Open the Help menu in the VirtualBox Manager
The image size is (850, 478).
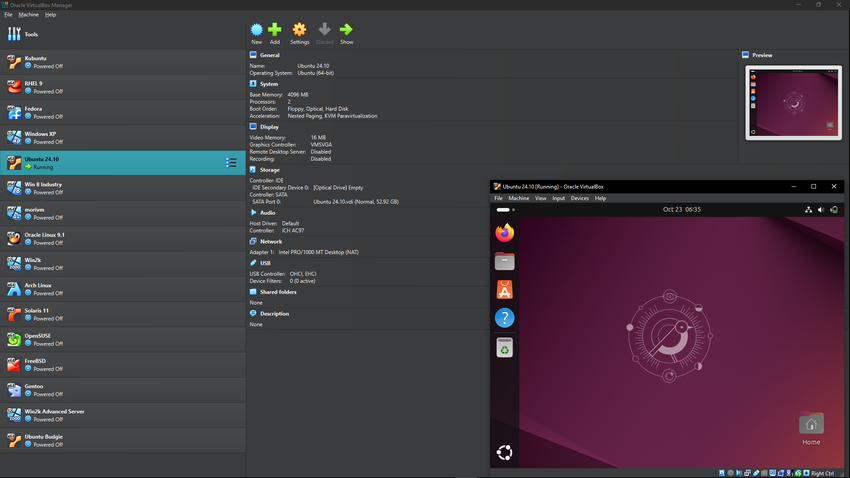coord(50,15)
